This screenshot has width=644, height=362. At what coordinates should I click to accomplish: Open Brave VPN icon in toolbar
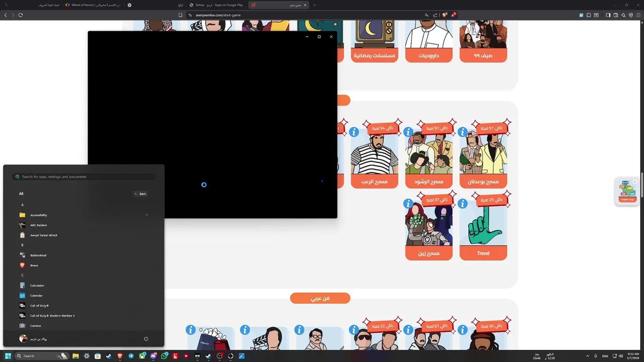631,15
